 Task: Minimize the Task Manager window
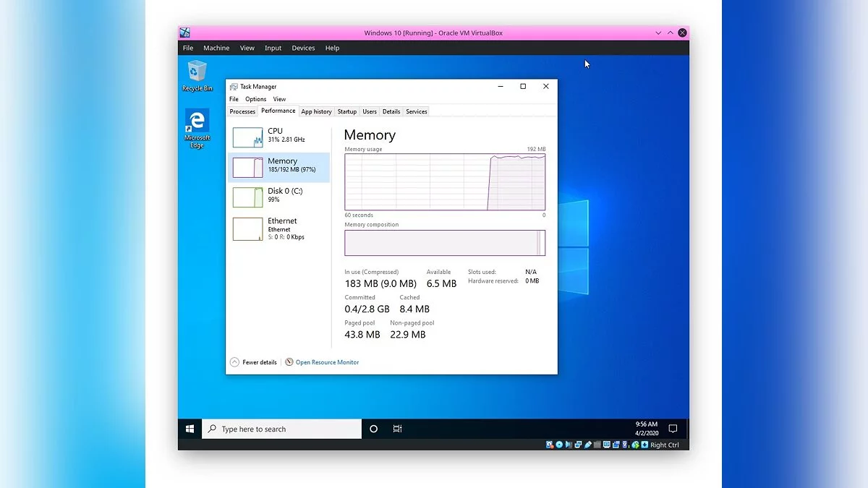[x=501, y=86]
